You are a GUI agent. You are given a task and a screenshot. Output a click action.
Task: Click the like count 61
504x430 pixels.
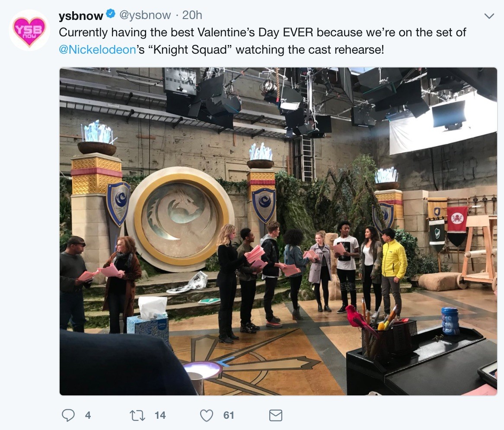229,415
